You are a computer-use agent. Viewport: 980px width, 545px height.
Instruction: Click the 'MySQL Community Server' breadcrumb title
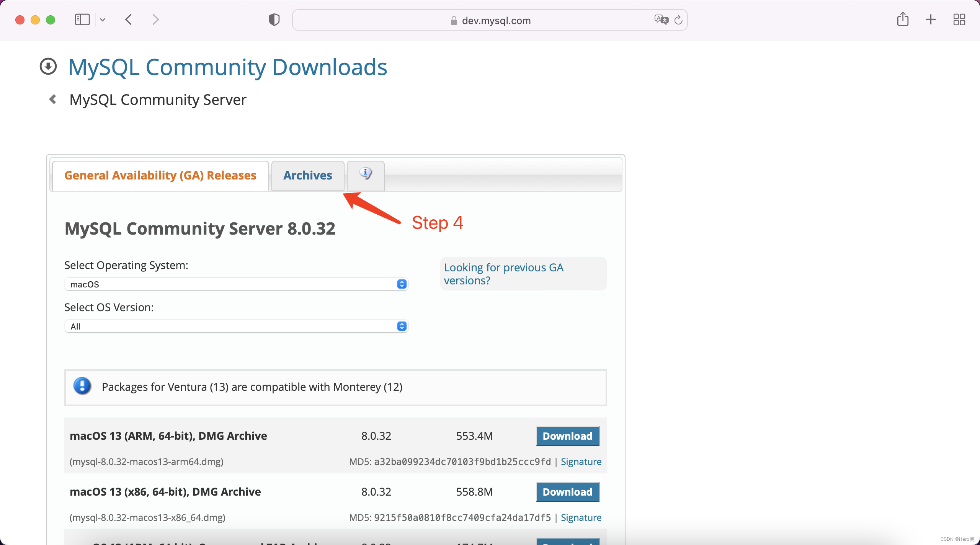point(158,100)
